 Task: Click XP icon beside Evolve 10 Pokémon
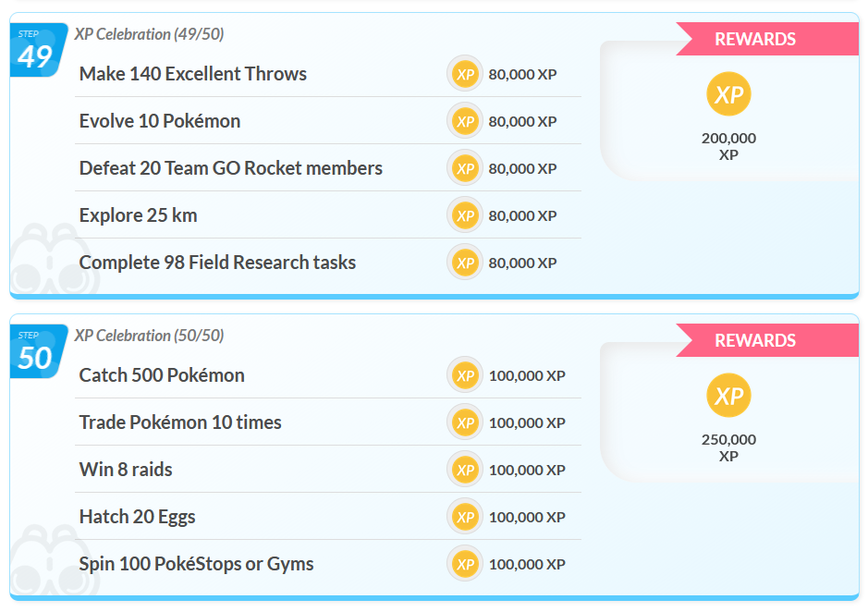[x=465, y=121]
